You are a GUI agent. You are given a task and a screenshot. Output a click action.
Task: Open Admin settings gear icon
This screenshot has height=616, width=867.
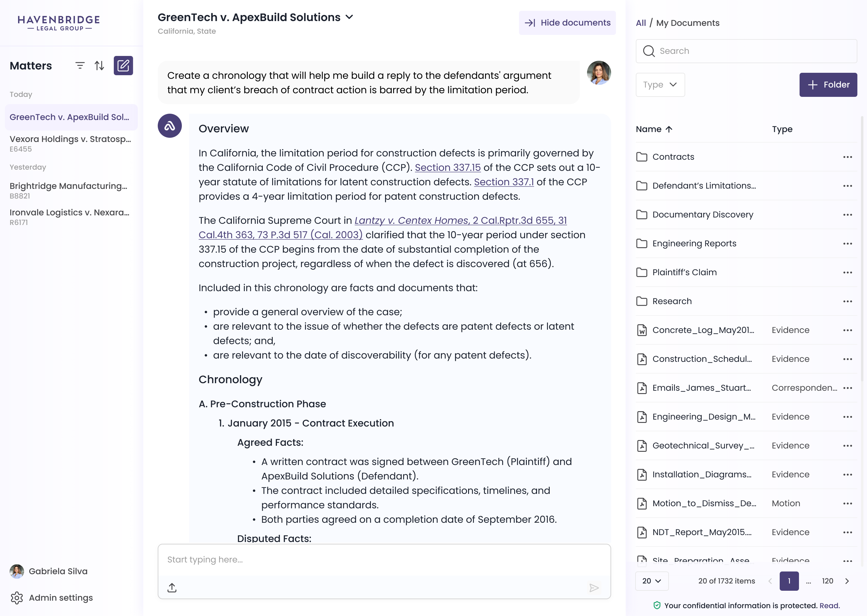tap(17, 597)
